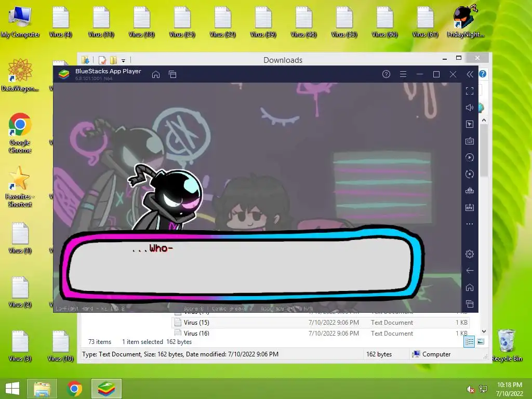532x399 pixels.
Task: Switch Downloads to large thumbnails view
Action: point(481,342)
